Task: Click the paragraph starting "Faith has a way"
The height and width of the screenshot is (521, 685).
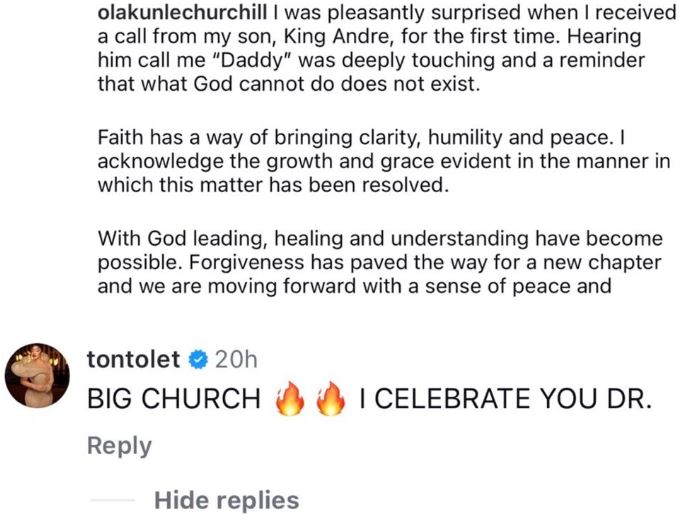Action: (x=384, y=160)
